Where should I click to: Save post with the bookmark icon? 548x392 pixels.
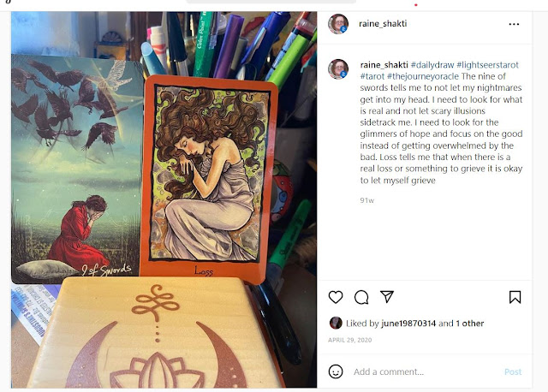point(515,297)
